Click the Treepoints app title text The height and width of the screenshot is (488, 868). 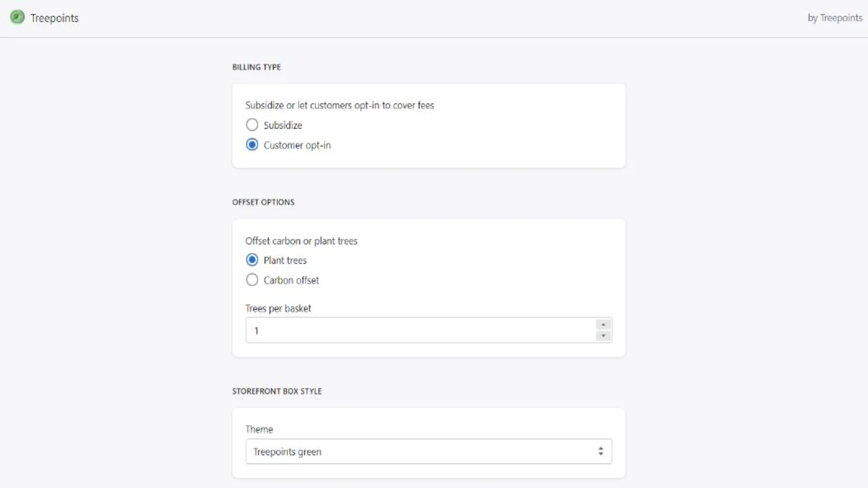click(54, 18)
